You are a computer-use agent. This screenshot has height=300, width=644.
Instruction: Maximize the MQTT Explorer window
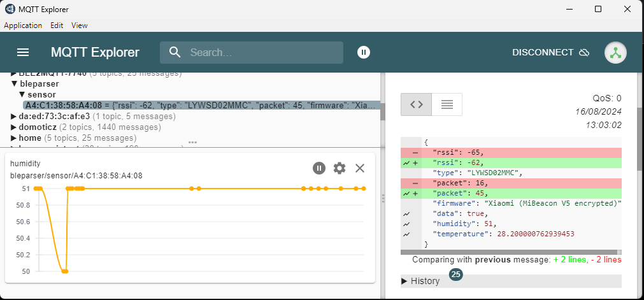[598, 9]
